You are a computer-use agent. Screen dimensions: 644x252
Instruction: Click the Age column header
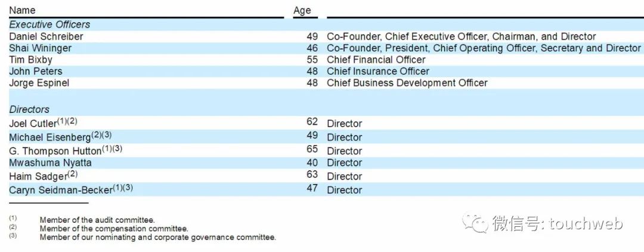302,11
